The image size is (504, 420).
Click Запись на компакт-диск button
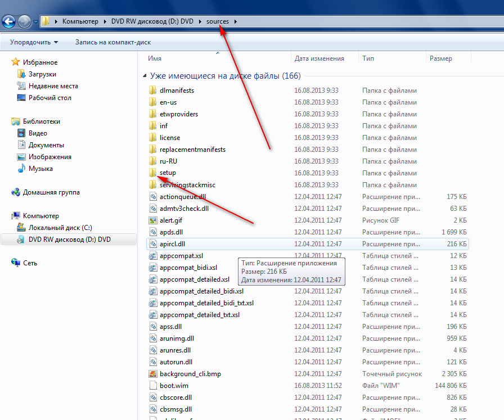[x=112, y=42]
